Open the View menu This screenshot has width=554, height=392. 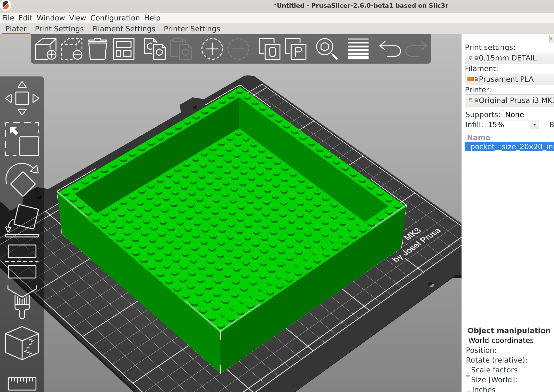point(77,18)
